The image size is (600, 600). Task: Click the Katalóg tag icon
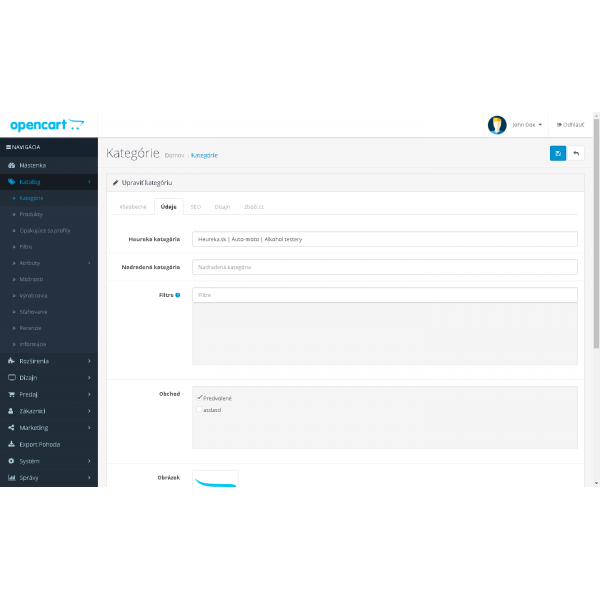(x=11, y=182)
